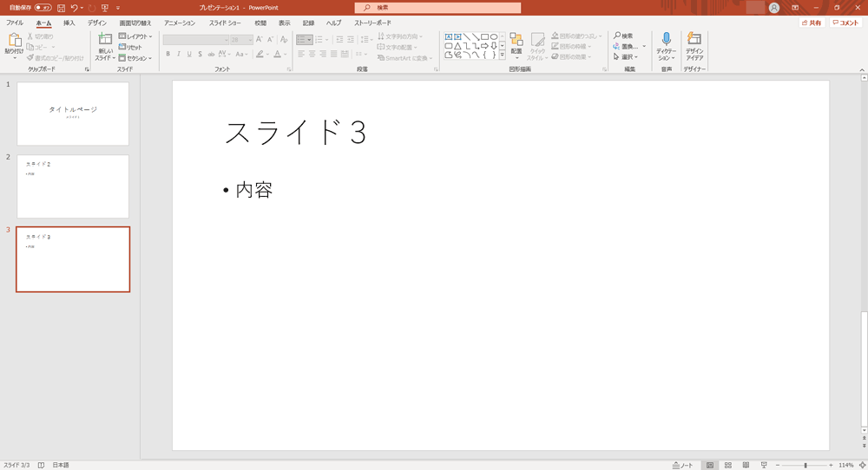This screenshot has width=868, height=470.
Task: Collapse the ribbon with the chevron
Action: point(862,69)
